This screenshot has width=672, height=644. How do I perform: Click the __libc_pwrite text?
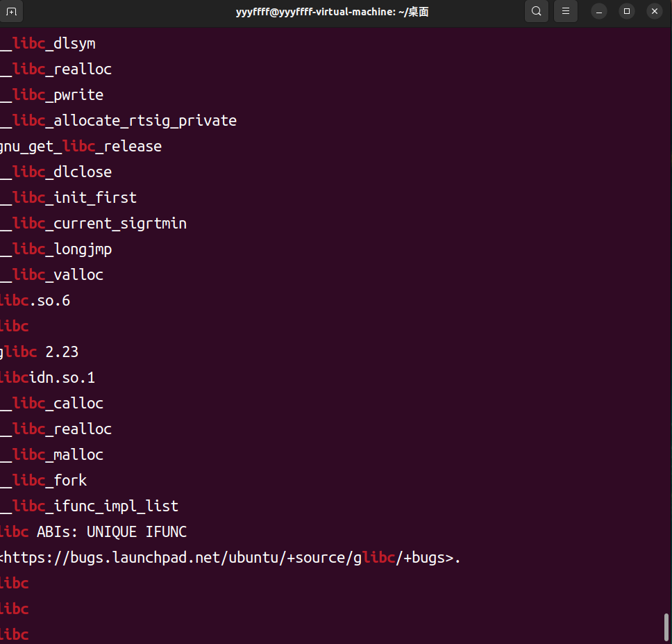point(52,95)
